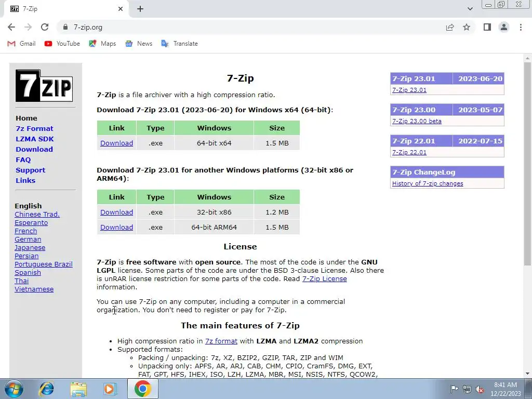
Task: Click the browser forward arrow
Action: tap(28, 27)
